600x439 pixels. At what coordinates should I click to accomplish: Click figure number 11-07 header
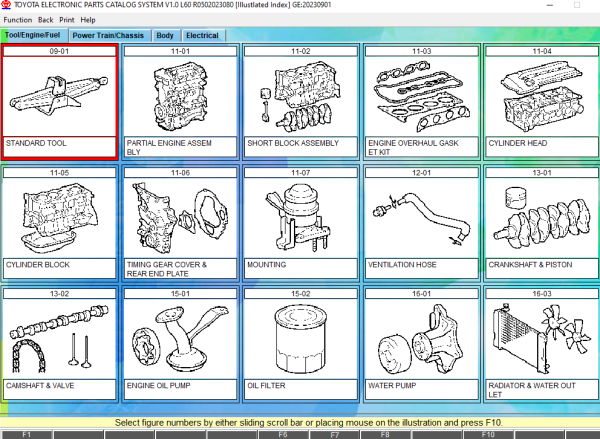point(301,173)
